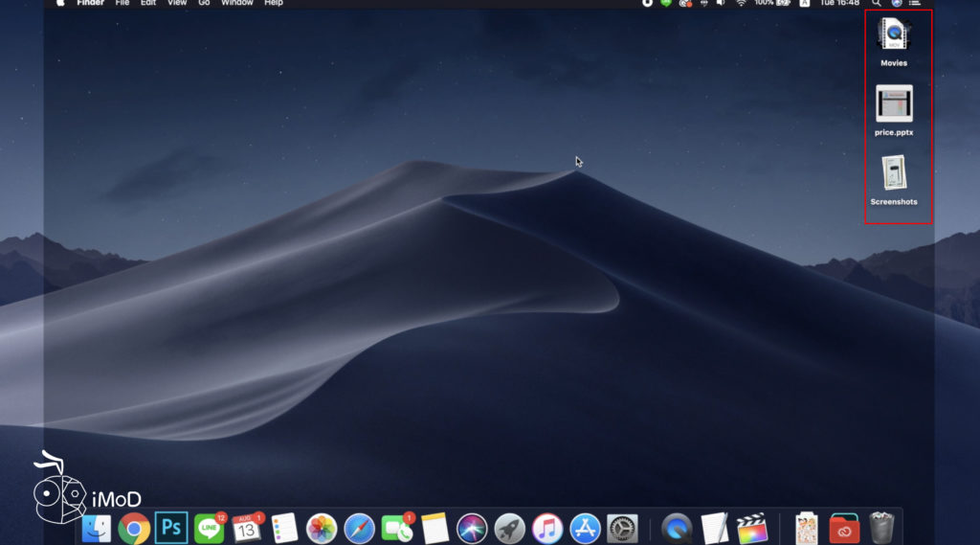Image resolution: width=980 pixels, height=545 pixels.
Task: Open Spotlight search in the menu bar
Action: pyautogui.click(x=877, y=3)
